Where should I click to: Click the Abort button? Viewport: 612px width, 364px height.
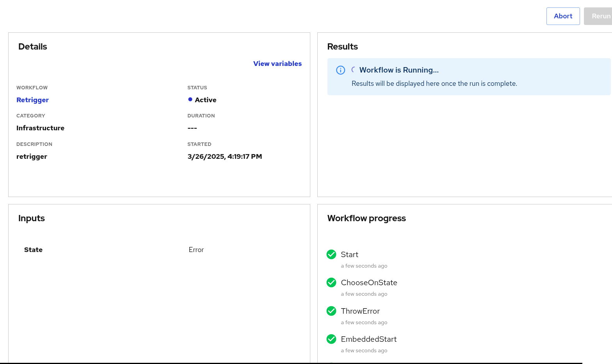pos(563,16)
